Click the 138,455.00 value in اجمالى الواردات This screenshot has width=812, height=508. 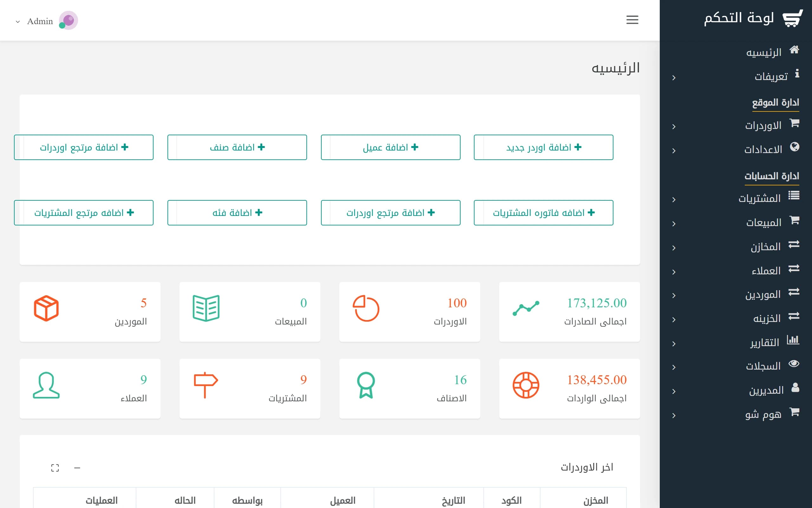tap(597, 380)
